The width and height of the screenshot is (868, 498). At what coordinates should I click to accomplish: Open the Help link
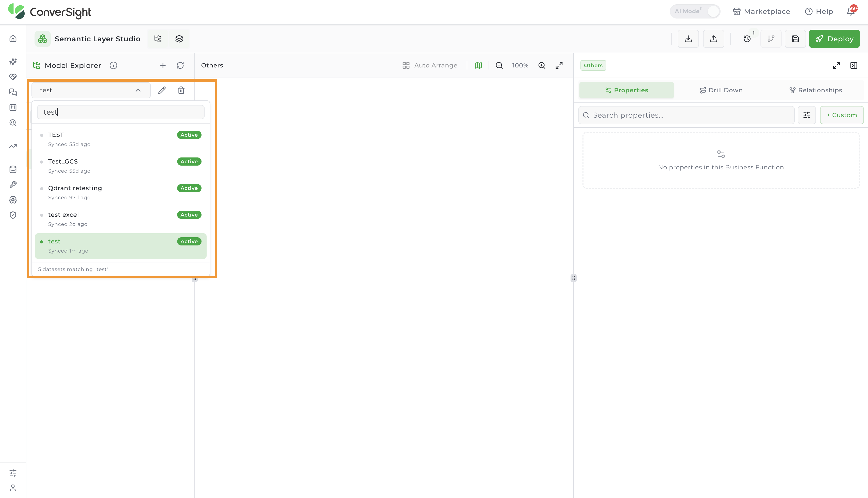pyautogui.click(x=819, y=11)
